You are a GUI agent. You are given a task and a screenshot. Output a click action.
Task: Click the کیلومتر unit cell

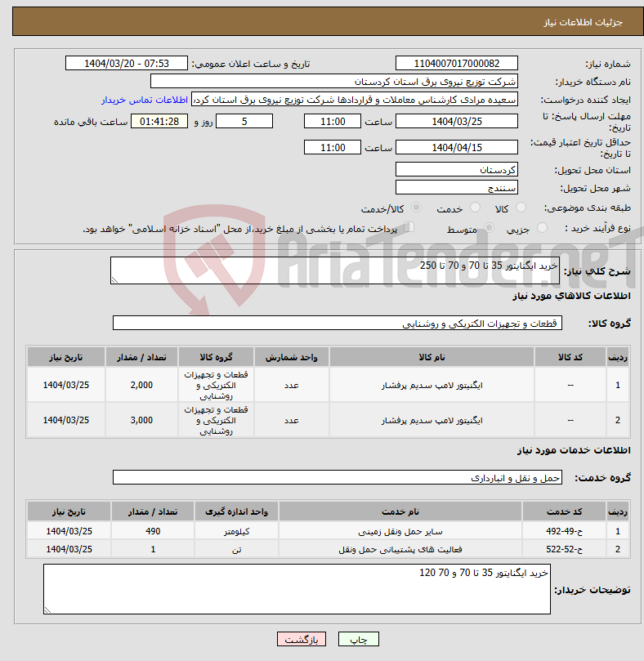click(237, 531)
